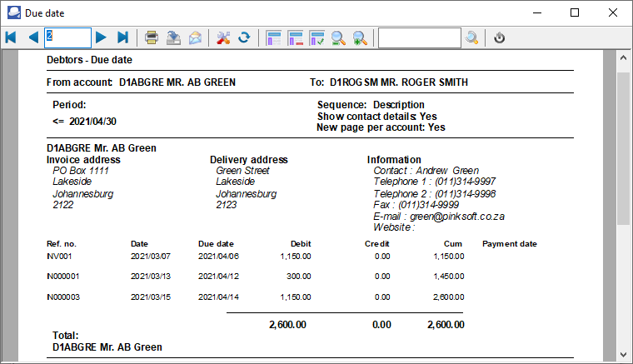Open report settings tools icon
The height and width of the screenshot is (364, 633).
(x=223, y=37)
